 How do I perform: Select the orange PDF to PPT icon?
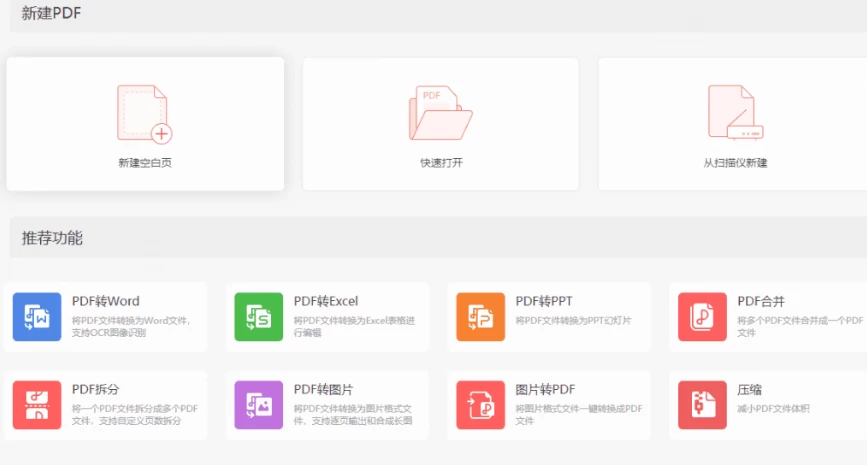pyautogui.click(x=480, y=317)
